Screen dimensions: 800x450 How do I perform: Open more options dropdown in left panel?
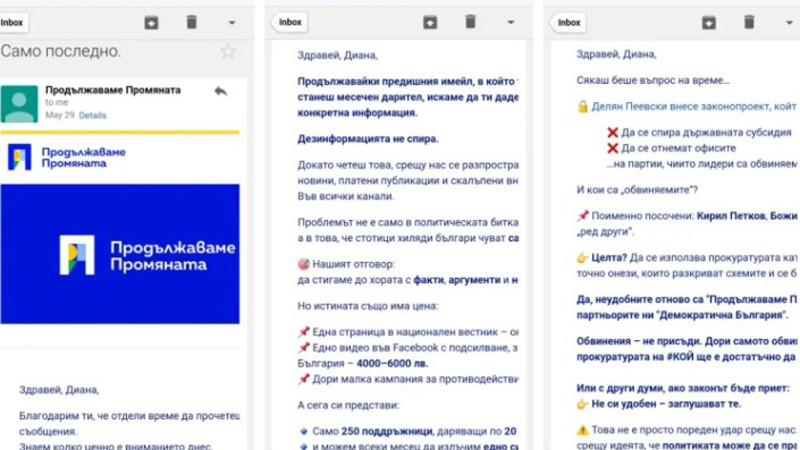coord(232,22)
